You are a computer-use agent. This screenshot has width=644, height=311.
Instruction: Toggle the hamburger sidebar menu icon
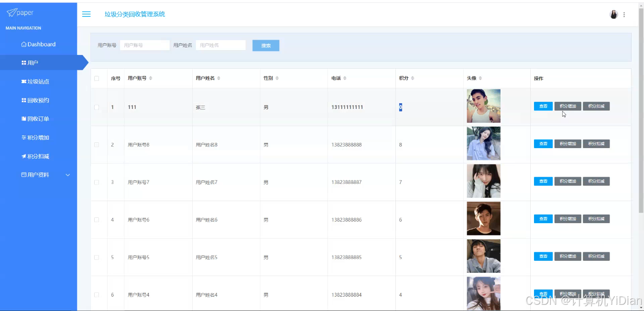coord(87,14)
